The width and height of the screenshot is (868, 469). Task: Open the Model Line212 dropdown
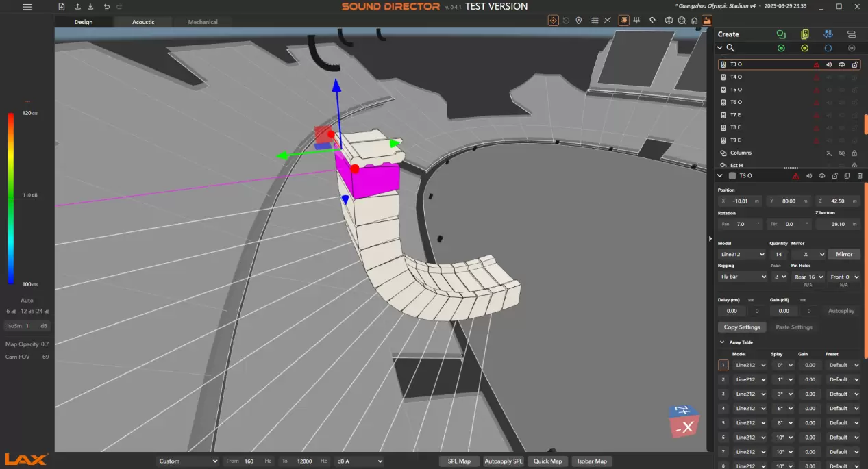click(x=742, y=254)
